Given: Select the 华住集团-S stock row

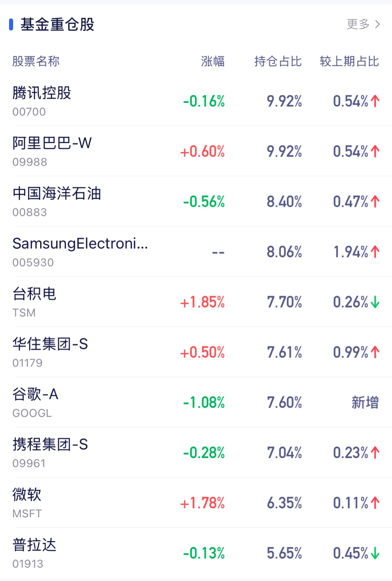Looking at the screenshot, I should point(50,344).
